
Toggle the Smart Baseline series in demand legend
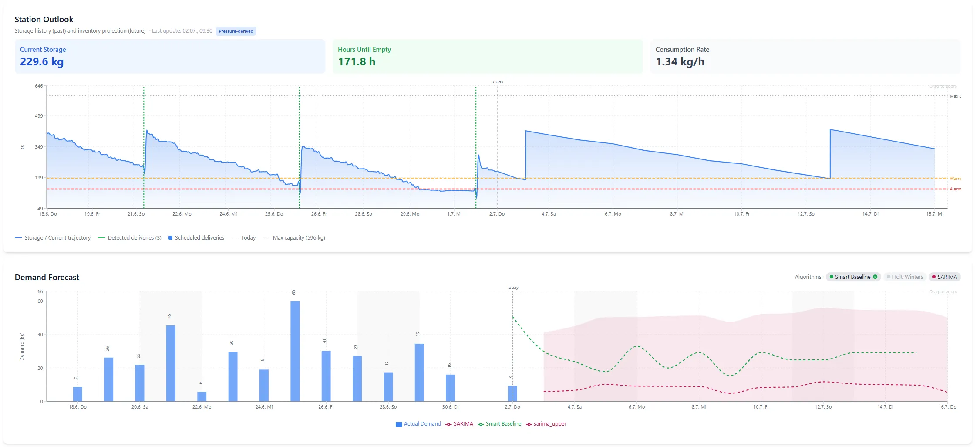pyautogui.click(x=499, y=424)
